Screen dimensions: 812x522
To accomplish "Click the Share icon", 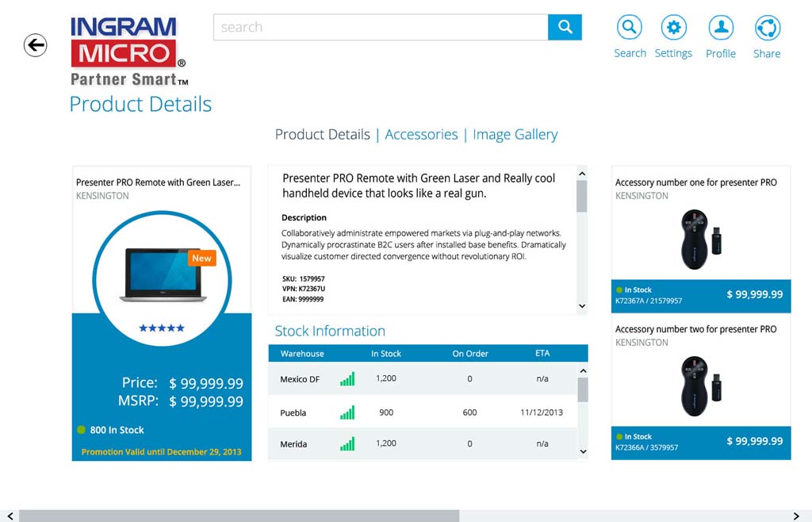I will point(767,28).
